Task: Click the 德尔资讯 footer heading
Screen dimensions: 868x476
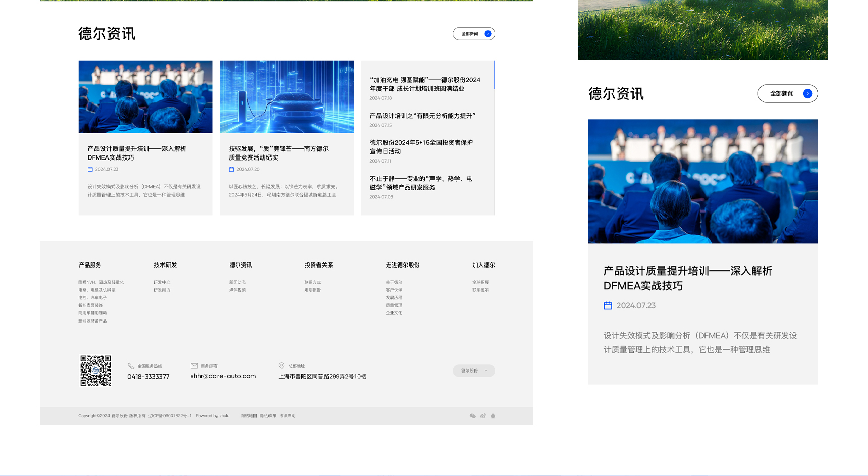Action: click(240, 265)
